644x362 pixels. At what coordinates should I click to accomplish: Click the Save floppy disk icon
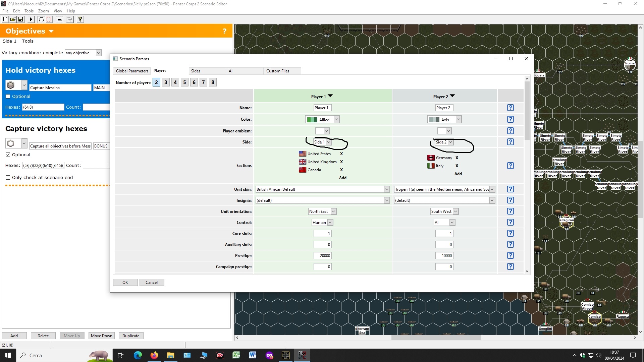tap(20, 19)
